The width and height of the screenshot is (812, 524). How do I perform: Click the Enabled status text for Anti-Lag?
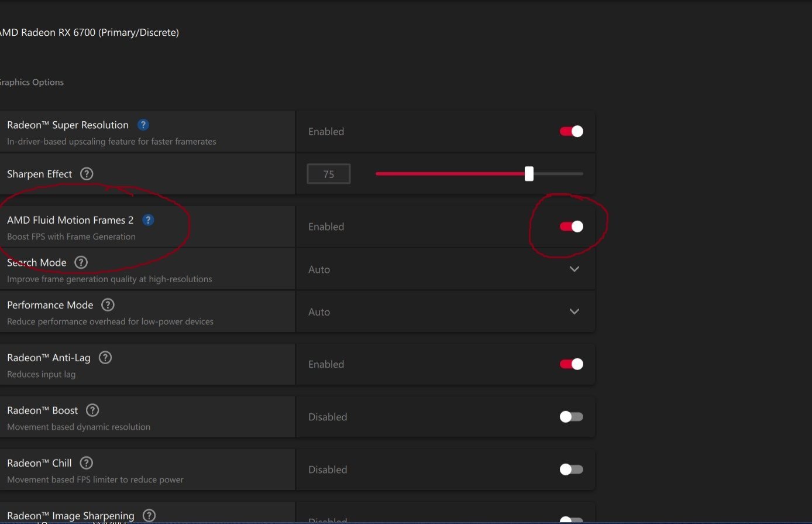pos(326,364)
